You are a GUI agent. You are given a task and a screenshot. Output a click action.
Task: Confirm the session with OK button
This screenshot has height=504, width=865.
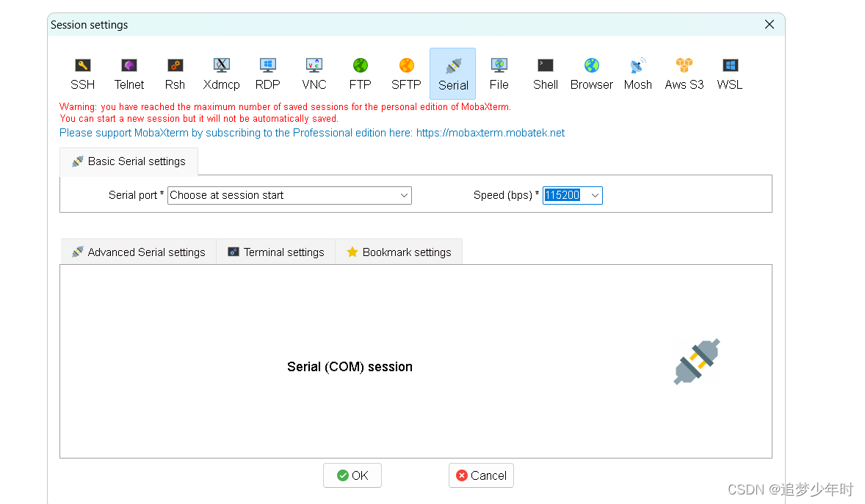tap(352, 475)
